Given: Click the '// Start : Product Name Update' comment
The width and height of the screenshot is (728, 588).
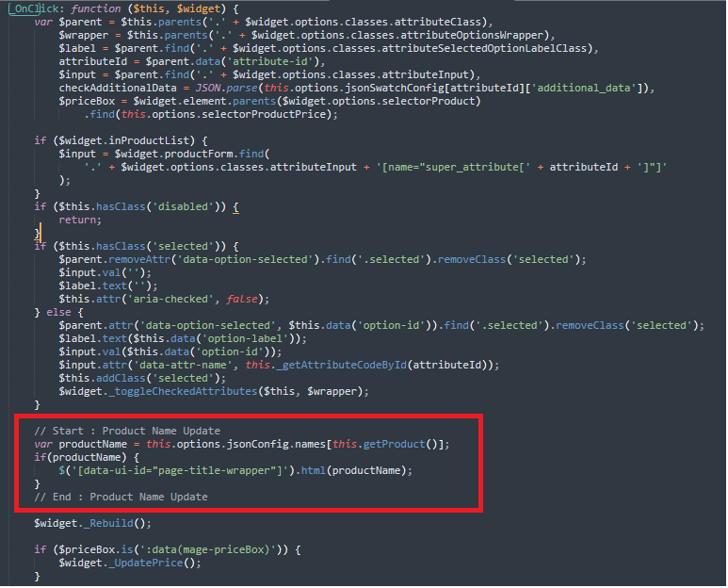Looking at the screenshot, I should 127,431.
